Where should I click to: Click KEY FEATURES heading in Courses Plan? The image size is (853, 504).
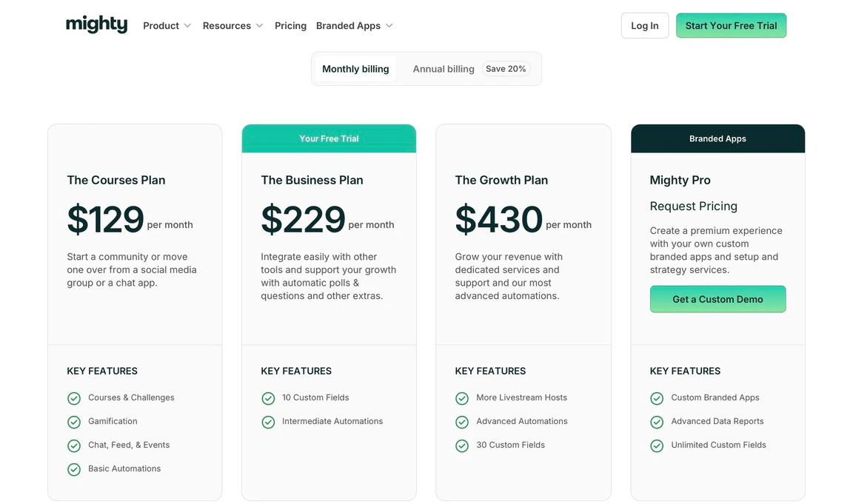[x=102, y=371]
